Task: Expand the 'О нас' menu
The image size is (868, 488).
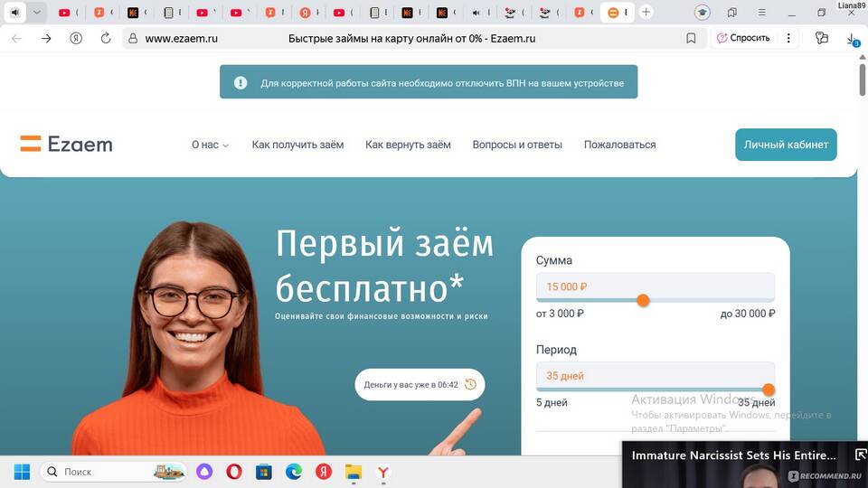Action: 210,145
